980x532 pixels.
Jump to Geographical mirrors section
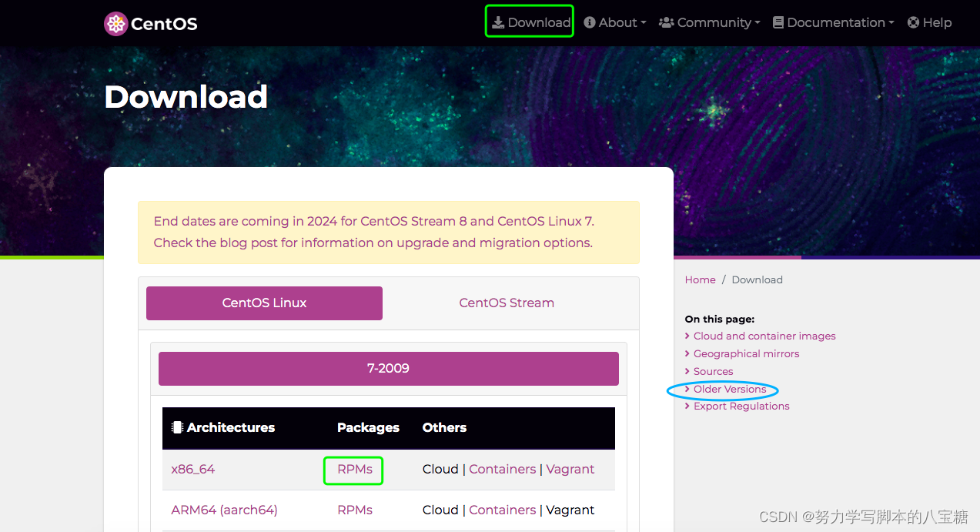click(x=746, y=353)
